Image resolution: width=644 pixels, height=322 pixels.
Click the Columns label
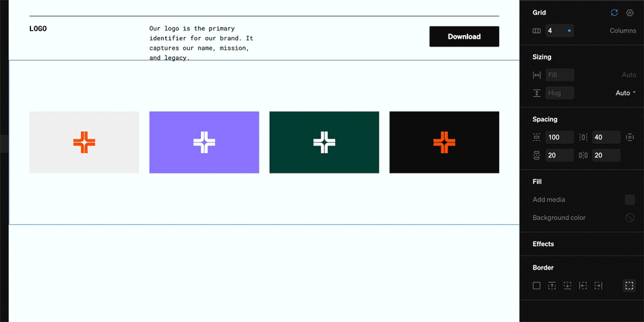(x=623, y=31)
